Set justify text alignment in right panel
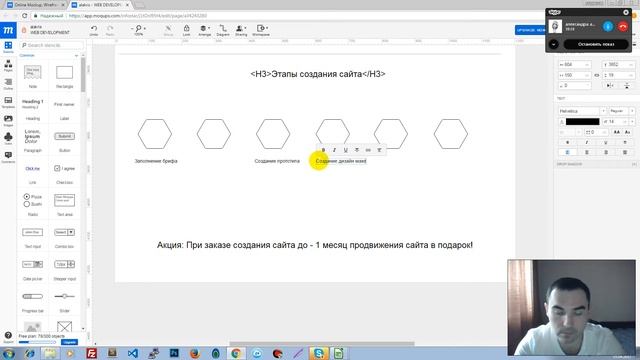640x360 pixels. coord(625,152)
